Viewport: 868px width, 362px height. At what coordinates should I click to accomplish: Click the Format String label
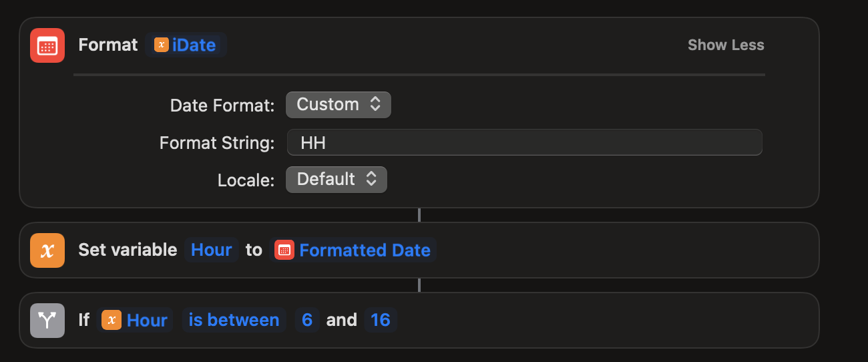[x=217, y=143]
